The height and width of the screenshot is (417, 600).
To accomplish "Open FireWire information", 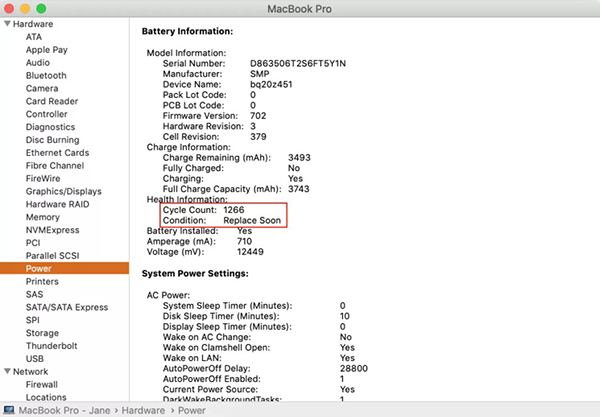I will 43,178.
